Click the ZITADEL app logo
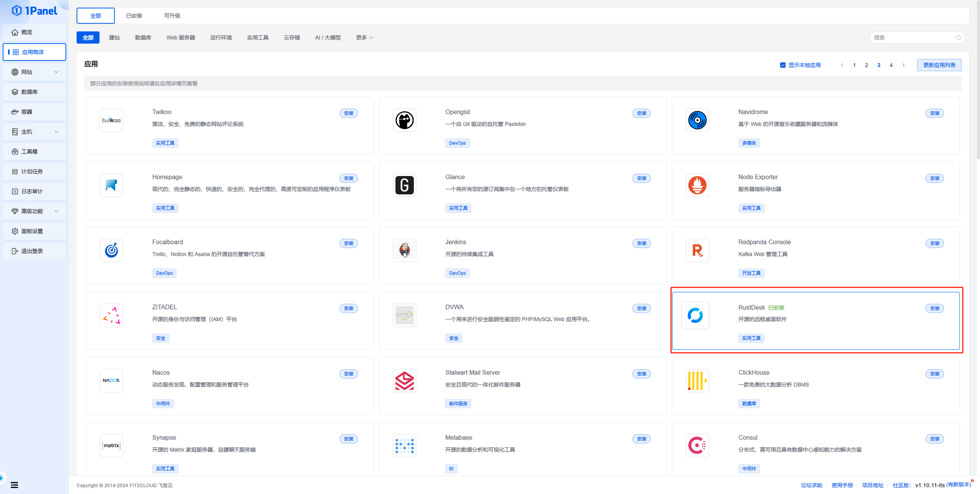 (111, 315)
